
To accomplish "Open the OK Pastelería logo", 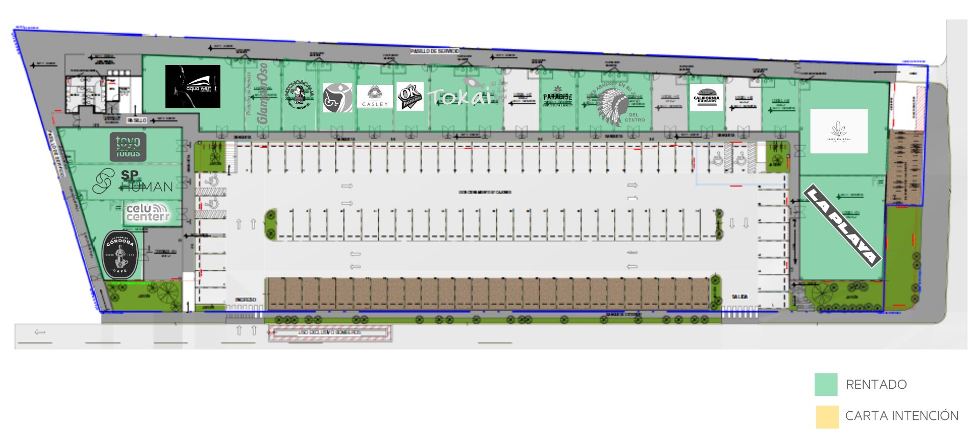I will [x=410, y=97].
